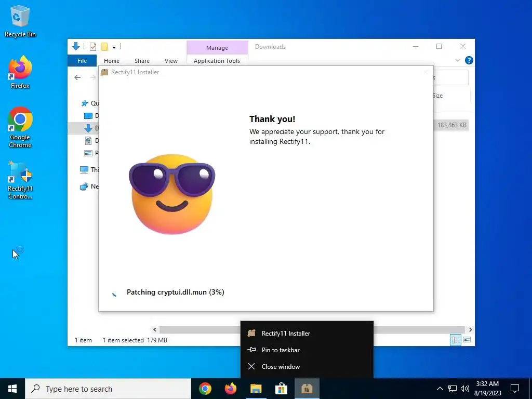
Task: Switch to large thumbnails view icon
Action: click(467, 340)
